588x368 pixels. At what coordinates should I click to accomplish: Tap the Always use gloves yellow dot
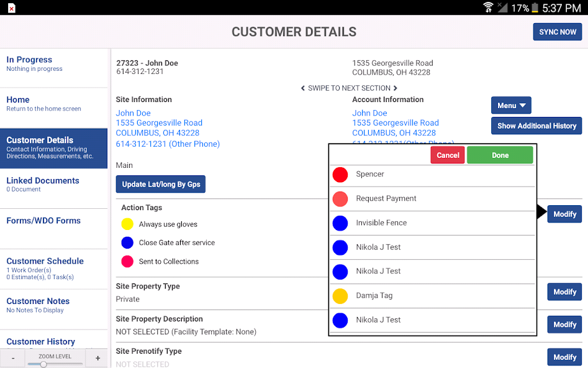[127, 224]
